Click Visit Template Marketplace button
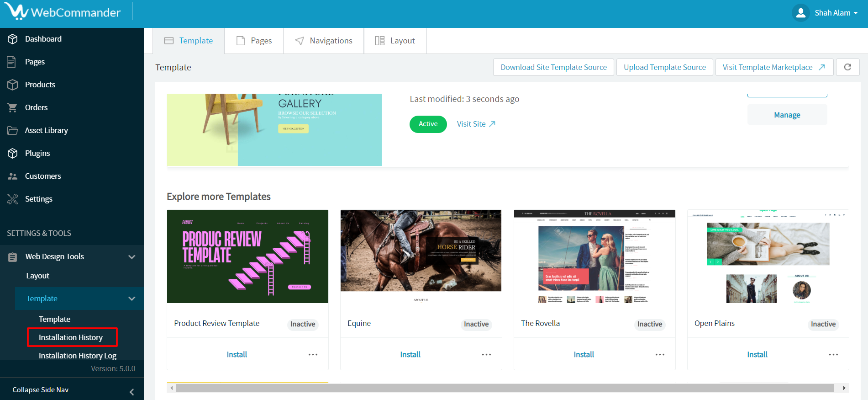 pos(774,67)
